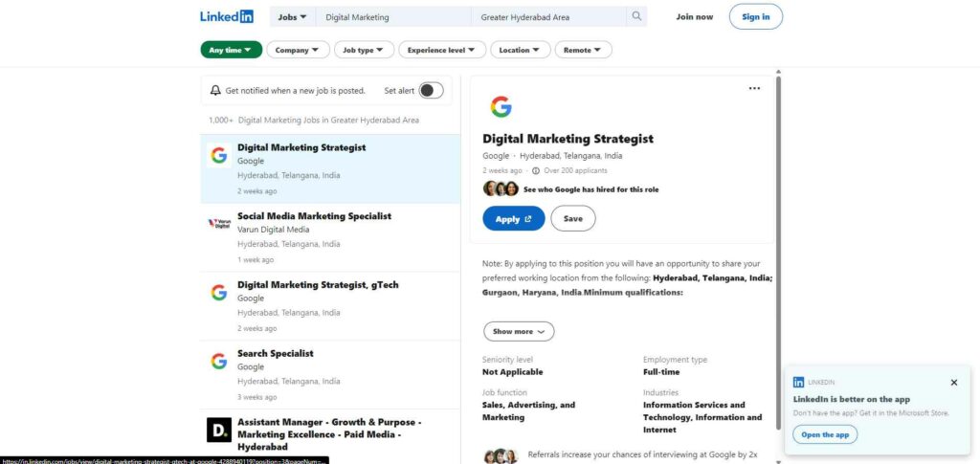This screenshot has height=464, width=980.
Task: Click the Varun Digital Media company name
Action: tap(273, 230)
